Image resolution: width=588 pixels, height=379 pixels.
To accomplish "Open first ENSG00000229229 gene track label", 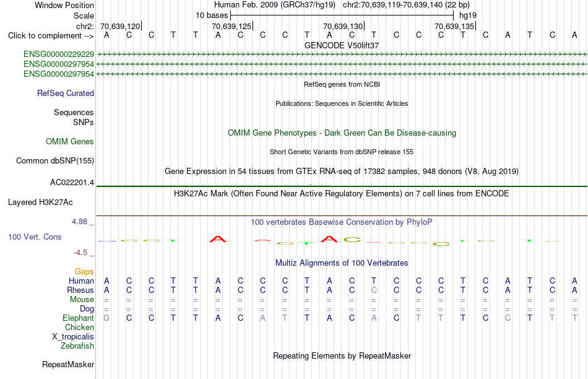I will [x=59, y=54].
